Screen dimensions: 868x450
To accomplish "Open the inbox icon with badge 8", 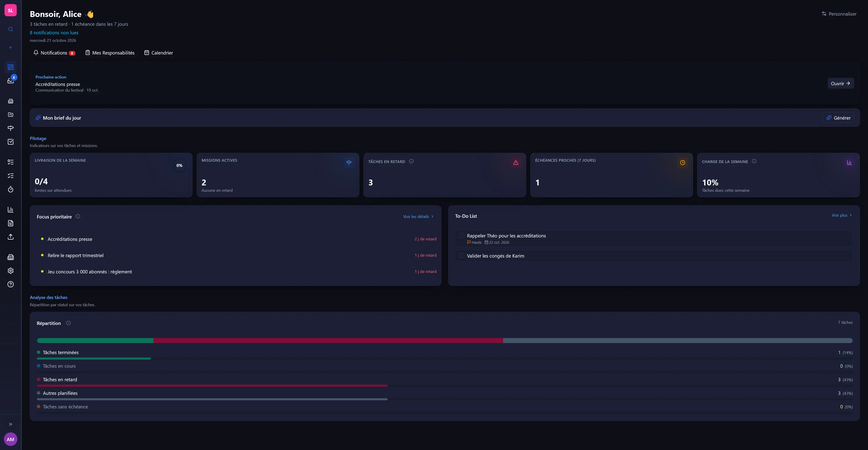I will [x=10, y=81].
